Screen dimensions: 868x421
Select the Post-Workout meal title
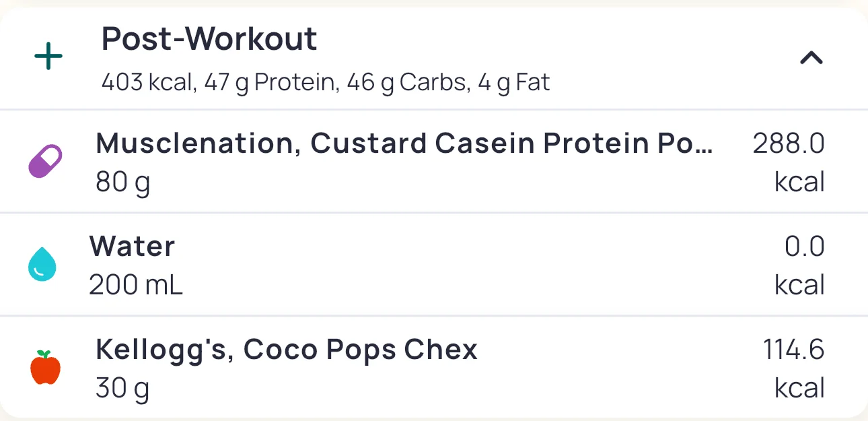click(209, 39)
